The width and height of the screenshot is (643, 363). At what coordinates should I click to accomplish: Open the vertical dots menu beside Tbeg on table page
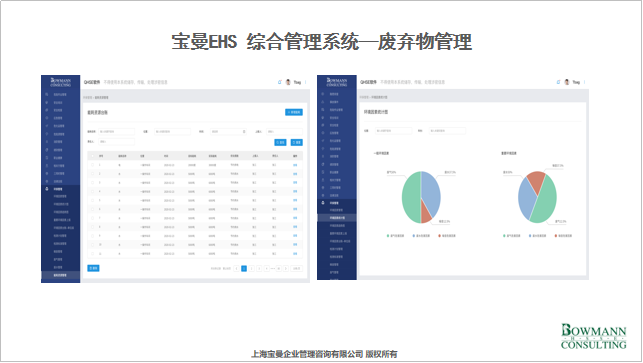tap(306, 82)
